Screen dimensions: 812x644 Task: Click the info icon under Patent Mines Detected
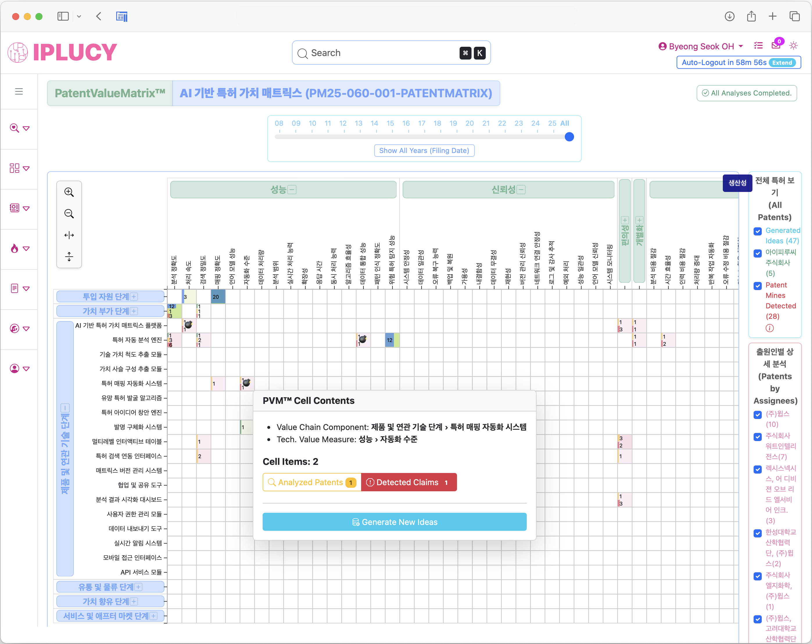tap(770, 328)
